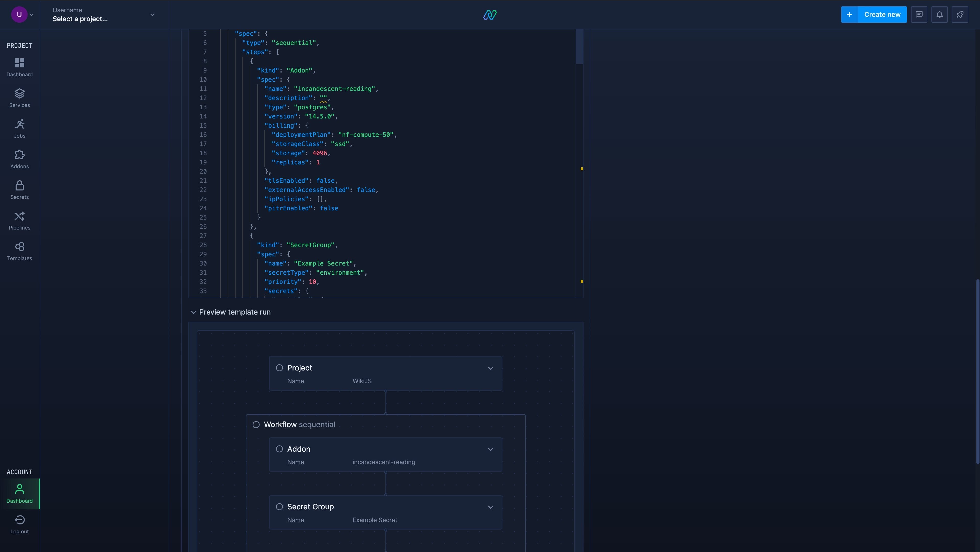Click the "Example Secret" string on line 30
The image size is (980, 552).
click(323, 263)
